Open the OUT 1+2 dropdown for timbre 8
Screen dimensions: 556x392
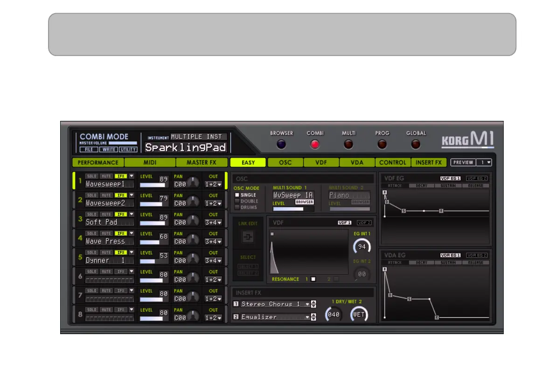(x=213, y=318)
